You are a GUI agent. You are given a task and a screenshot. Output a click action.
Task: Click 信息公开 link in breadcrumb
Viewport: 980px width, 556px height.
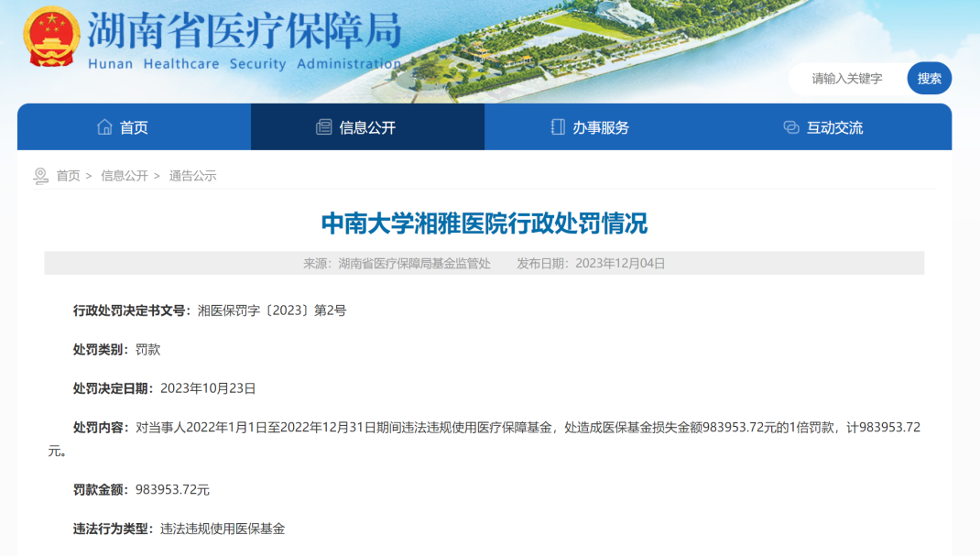point(125,176)
